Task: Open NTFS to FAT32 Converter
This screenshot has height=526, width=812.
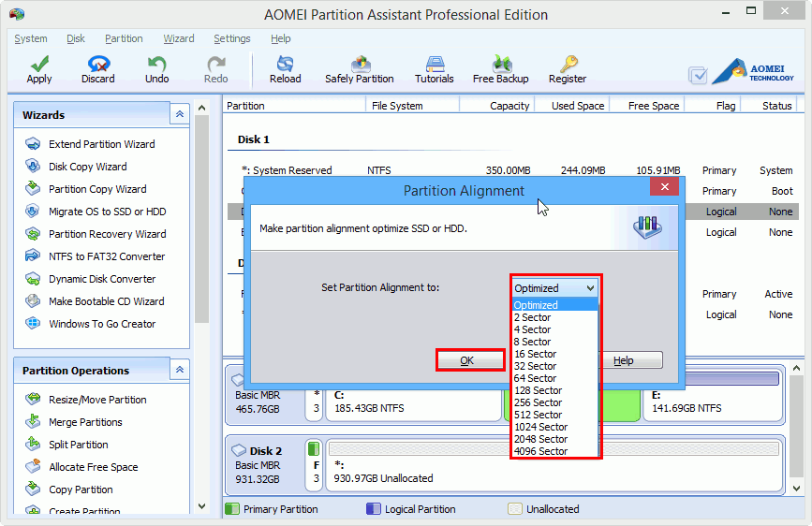Action: coord(107,256)
